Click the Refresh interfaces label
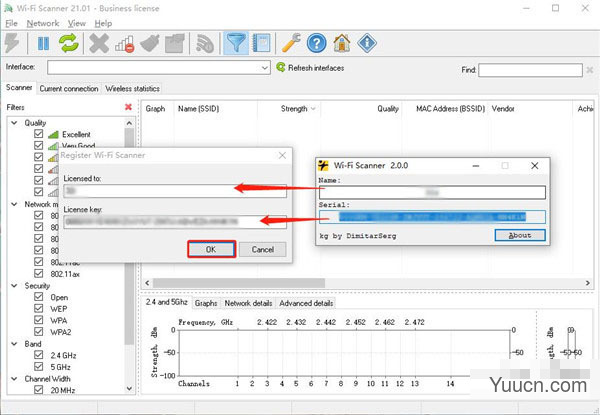 (316, 68)
